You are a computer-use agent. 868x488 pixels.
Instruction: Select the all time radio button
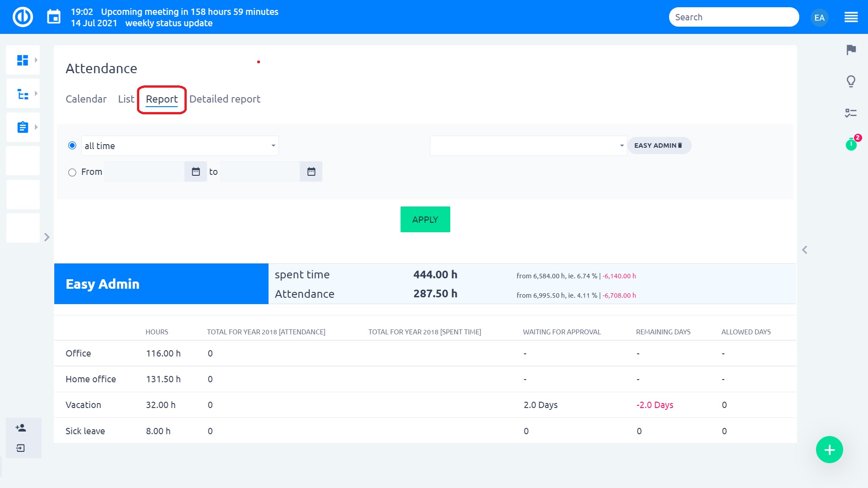coord(72,145)
